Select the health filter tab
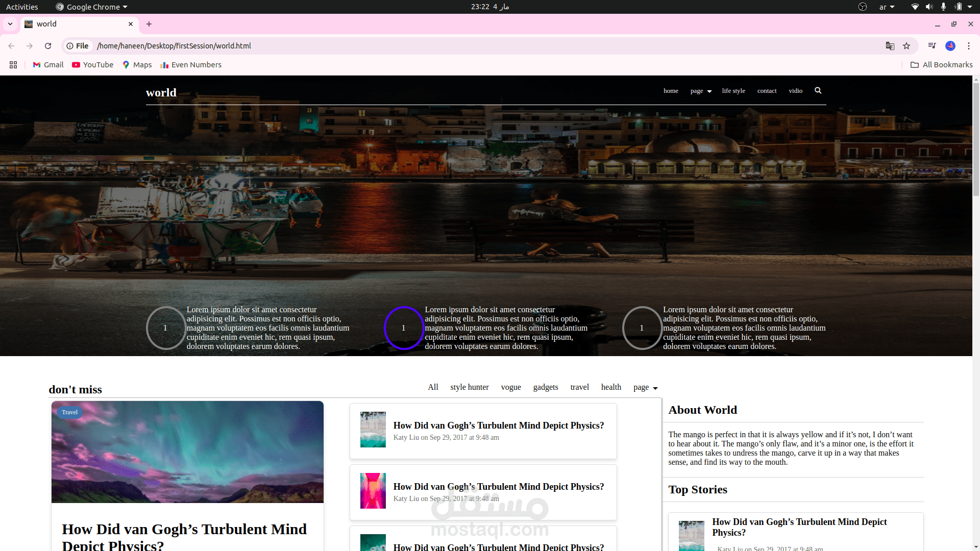 tap(611, 387)
